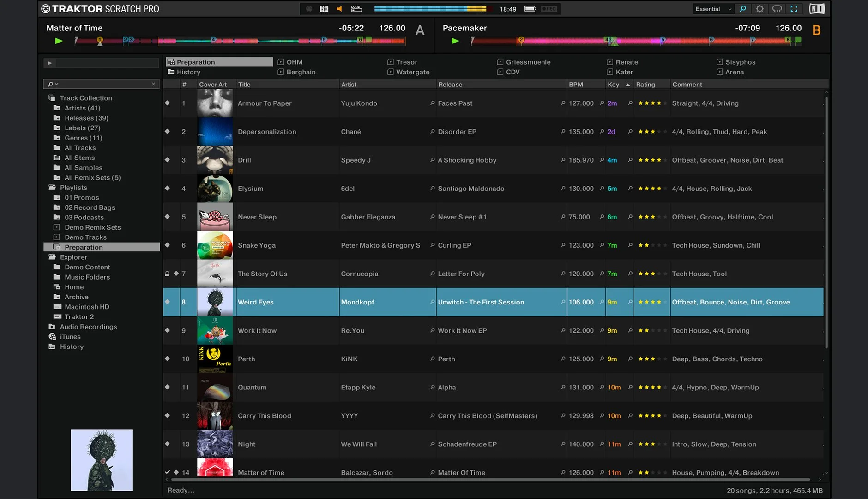Jump to cue point 2 on Deck B
This screenshot has width=868, height=499.
click(x=521, y=40)
